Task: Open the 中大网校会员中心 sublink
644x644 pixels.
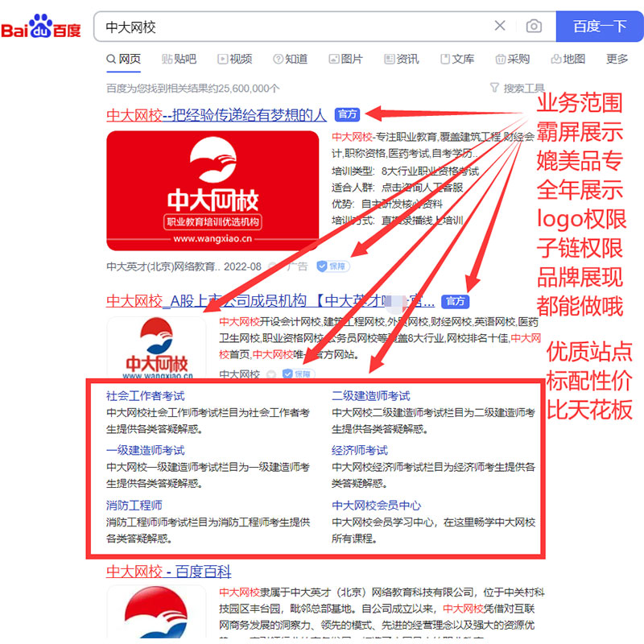Action: (x=377, y=506)
